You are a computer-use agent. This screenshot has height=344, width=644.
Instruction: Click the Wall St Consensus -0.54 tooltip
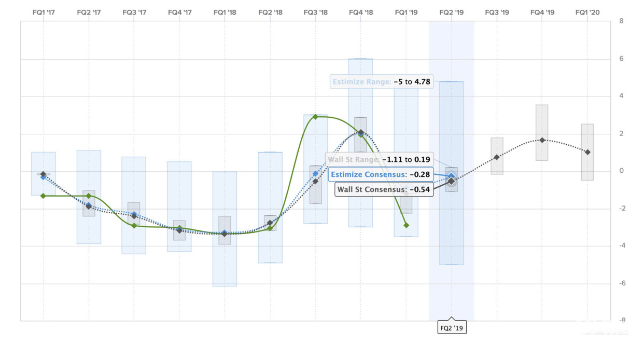[x=383, y=189]
